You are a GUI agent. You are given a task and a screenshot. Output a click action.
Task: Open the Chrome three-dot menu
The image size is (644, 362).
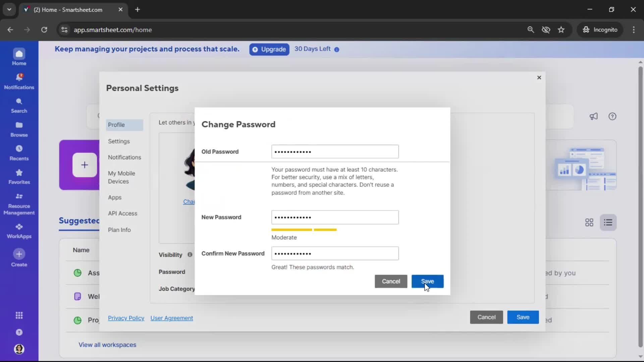tap(634, 29)
